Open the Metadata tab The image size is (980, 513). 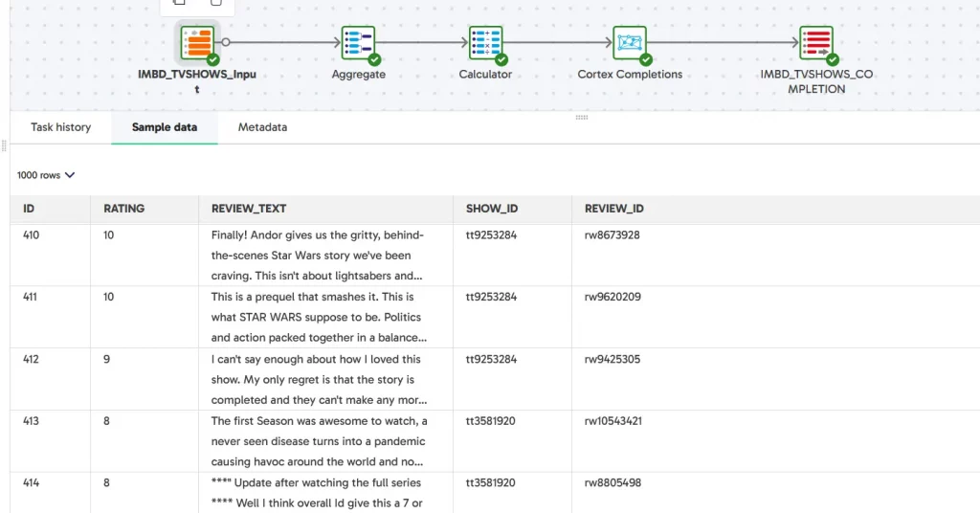pyautogui.click(x=262, y=127)
